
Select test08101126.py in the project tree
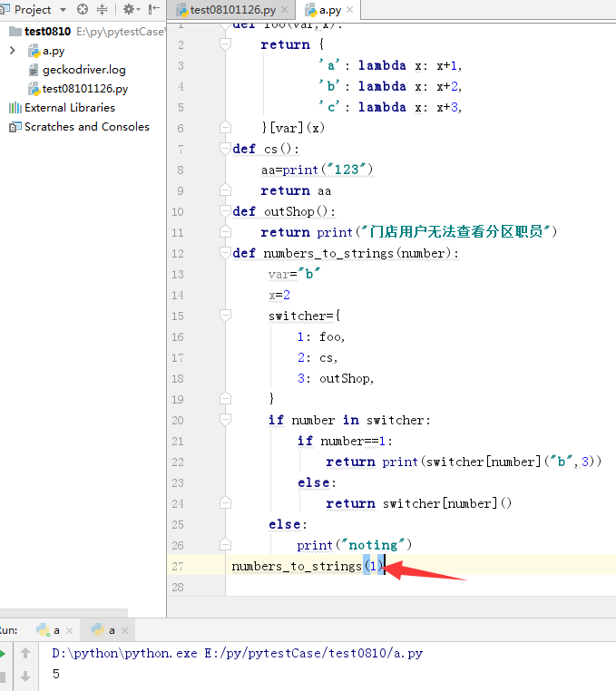(x=85, y=89)
